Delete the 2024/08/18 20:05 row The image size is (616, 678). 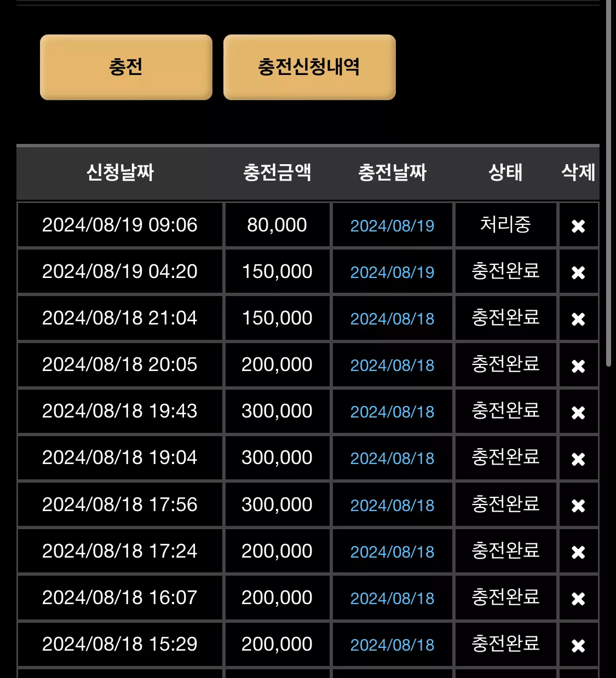[578, 366]
